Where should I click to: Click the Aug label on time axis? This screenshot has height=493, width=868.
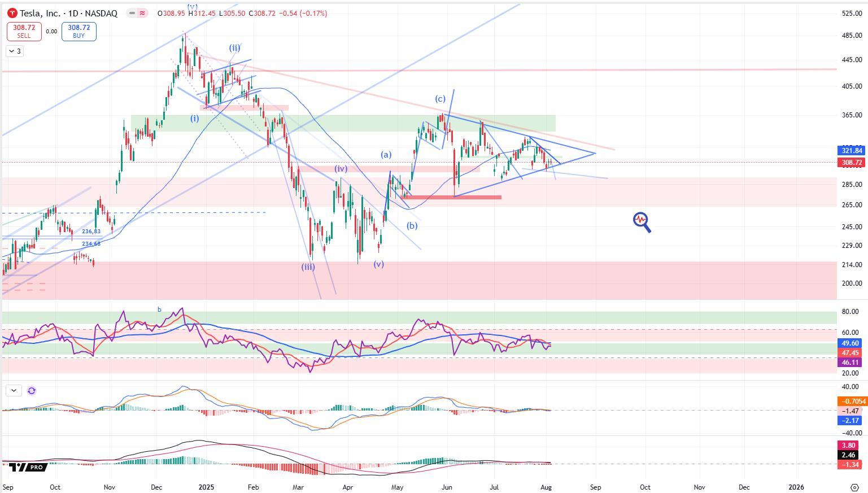[546, 487]
